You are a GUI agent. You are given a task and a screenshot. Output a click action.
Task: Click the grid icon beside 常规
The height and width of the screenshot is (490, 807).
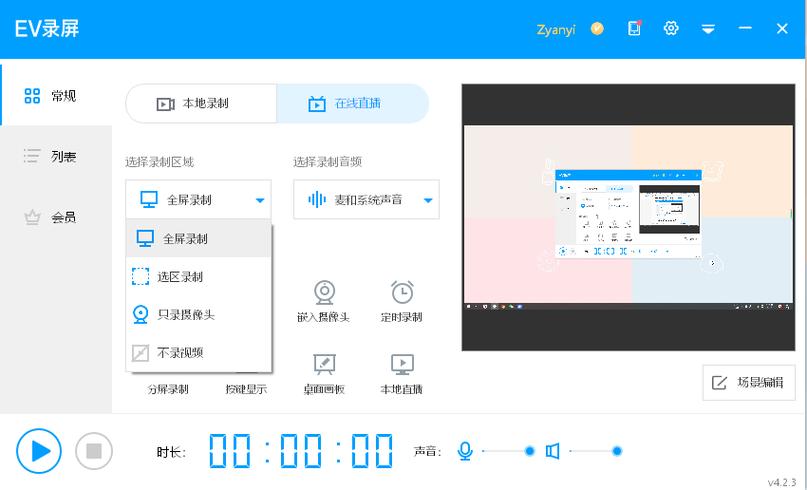click(32, 96)
